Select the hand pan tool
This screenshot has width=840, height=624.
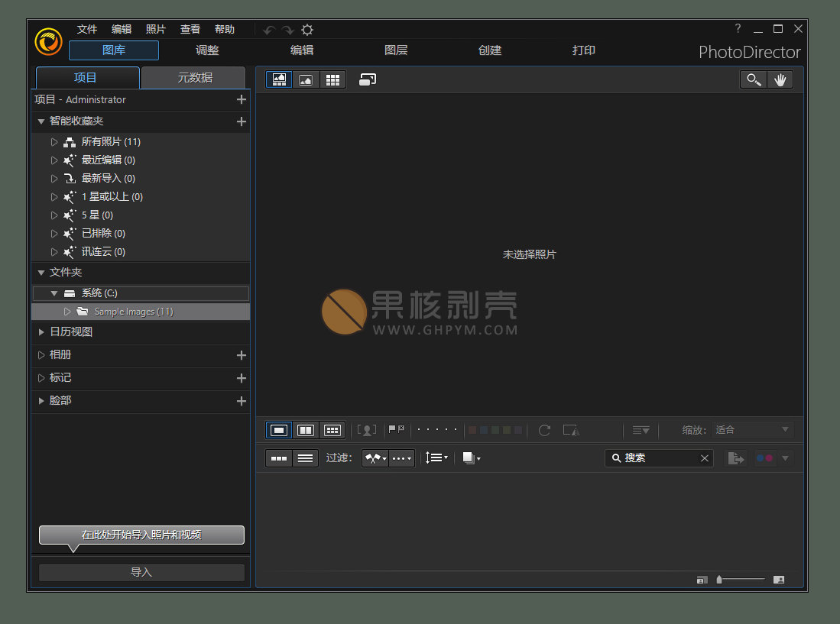point(780,79)
